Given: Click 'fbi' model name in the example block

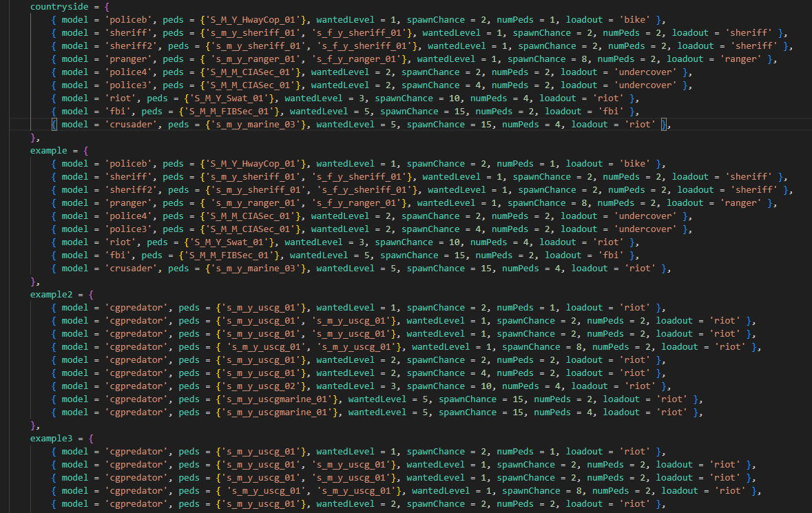Looking at the screenshot, I should tap(118, 255).
